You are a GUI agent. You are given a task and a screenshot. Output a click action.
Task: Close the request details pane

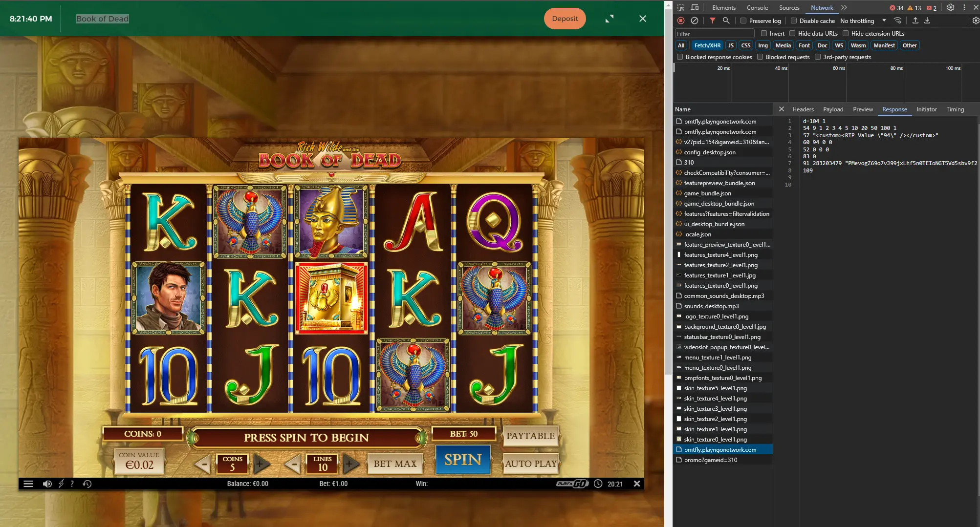tap(781, 109)
